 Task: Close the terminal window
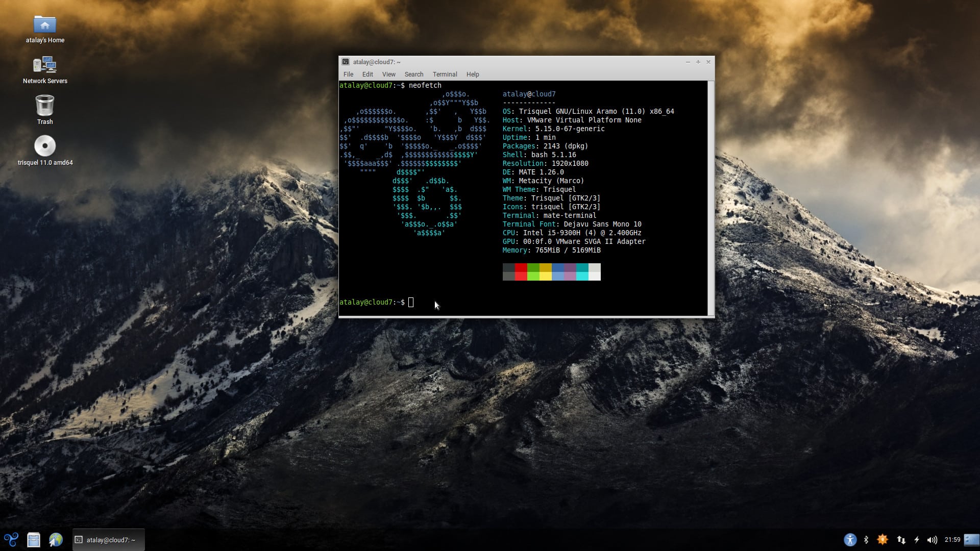click(x=708, y=62)
